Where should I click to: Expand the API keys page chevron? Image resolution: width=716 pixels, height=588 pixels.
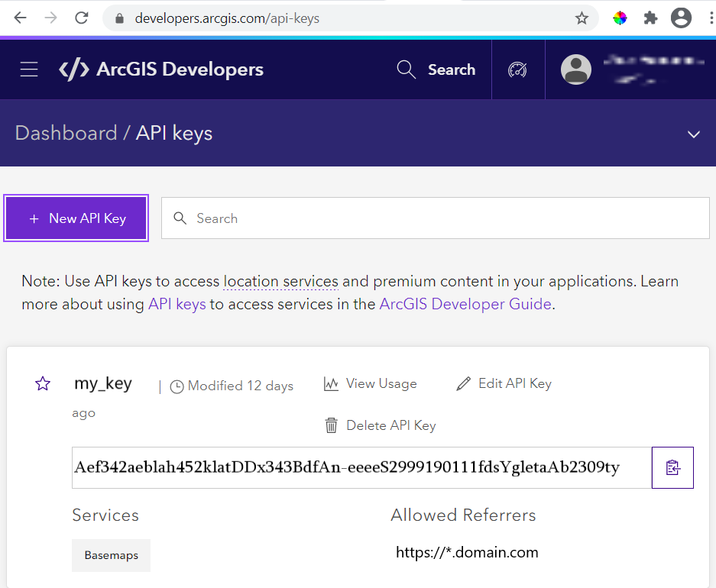[x=694, y=134]
